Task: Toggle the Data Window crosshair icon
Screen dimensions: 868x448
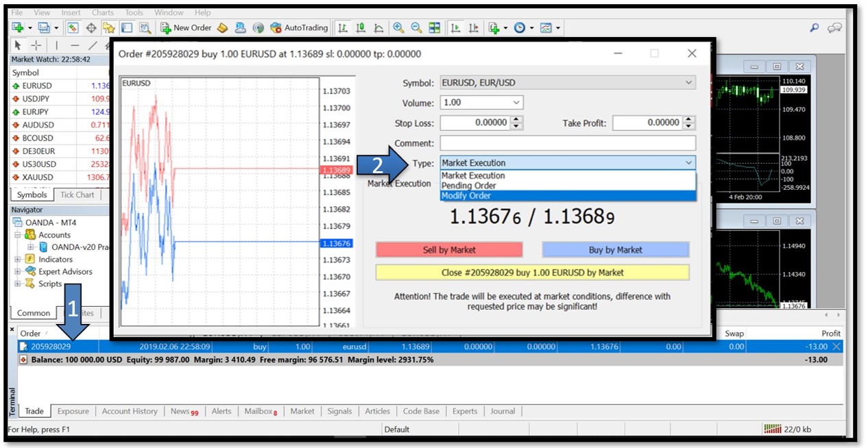Action: (x=91, y=28)
